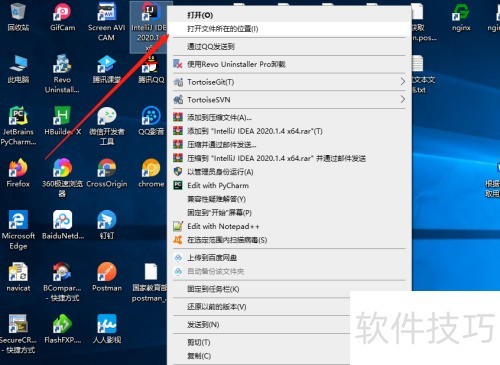Select the Screen AVI CAM shortcut
Viewport: 500px width, 365px height.
pyautogui.click(x=107, y=22)
